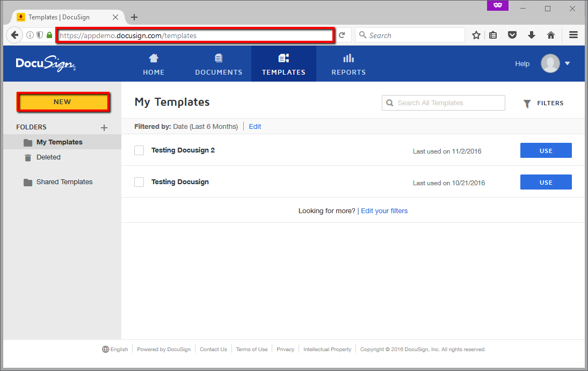
Task: Go to the Documents tab
Action: (x=219, y=64)
